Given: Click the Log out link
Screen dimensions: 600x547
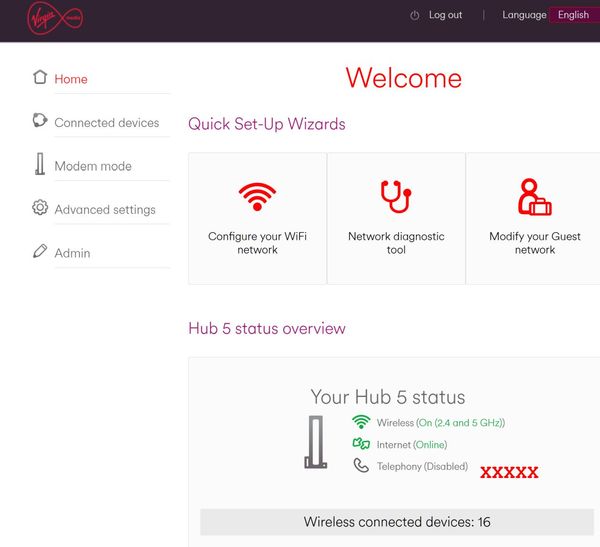Looking at the screenshot, I should point(445,15).
